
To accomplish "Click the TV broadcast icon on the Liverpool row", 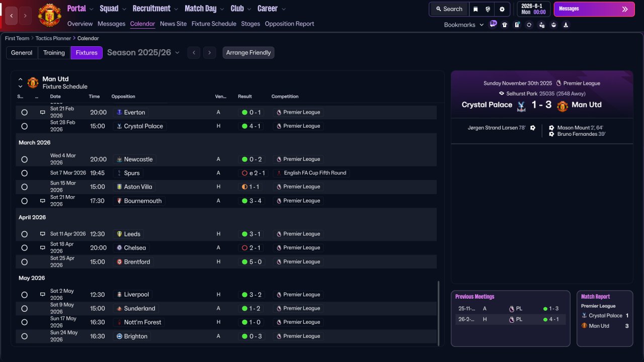I will (x=42, y=295).
